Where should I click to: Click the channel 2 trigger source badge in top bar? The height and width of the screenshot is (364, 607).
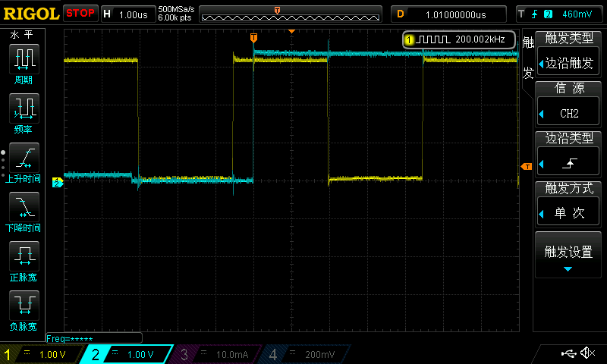coord(548,14)
